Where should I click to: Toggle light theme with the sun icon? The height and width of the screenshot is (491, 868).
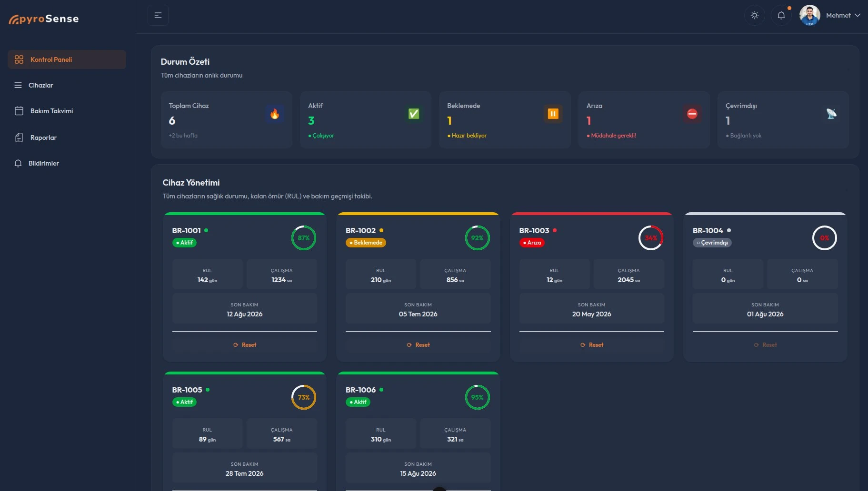coord(755,15)
